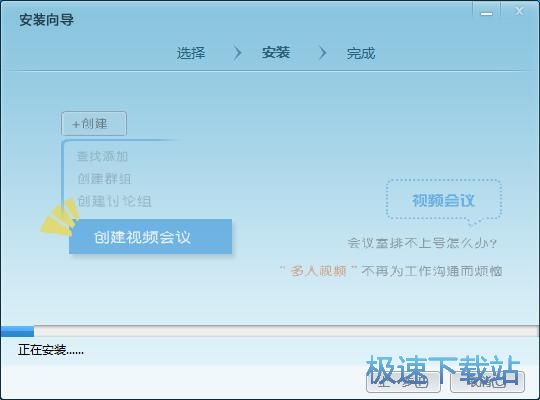Screen dimensions: 540x400
Task: Click the 安装向导 window title
Action: click(x=46, y=19)
